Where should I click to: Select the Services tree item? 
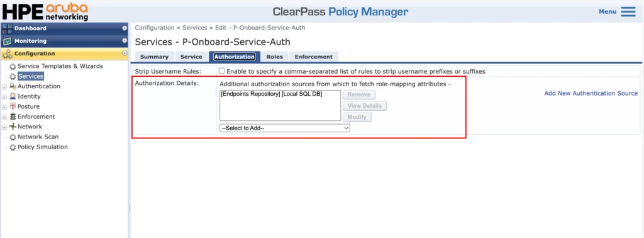point(31,76)
